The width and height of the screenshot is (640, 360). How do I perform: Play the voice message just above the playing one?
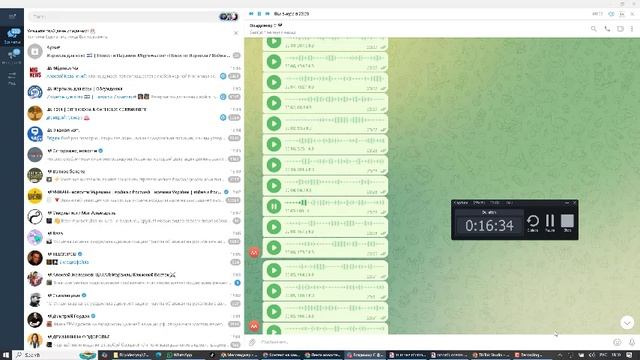pos(274,185)
